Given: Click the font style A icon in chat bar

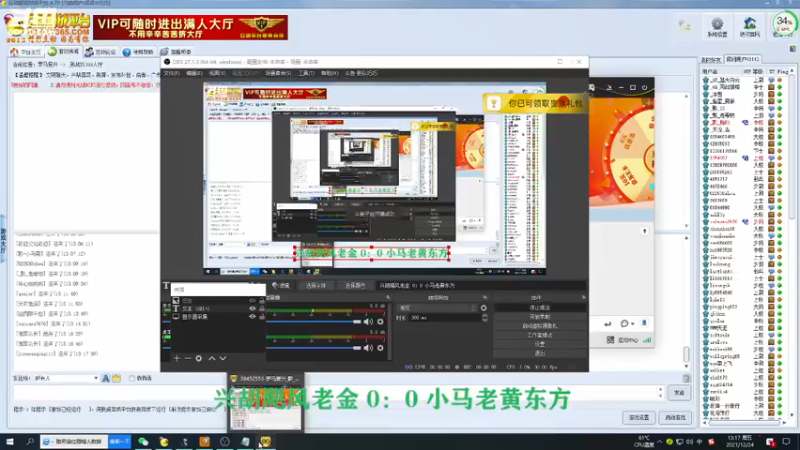Looking at the screenshot, I should click(106, 379).
